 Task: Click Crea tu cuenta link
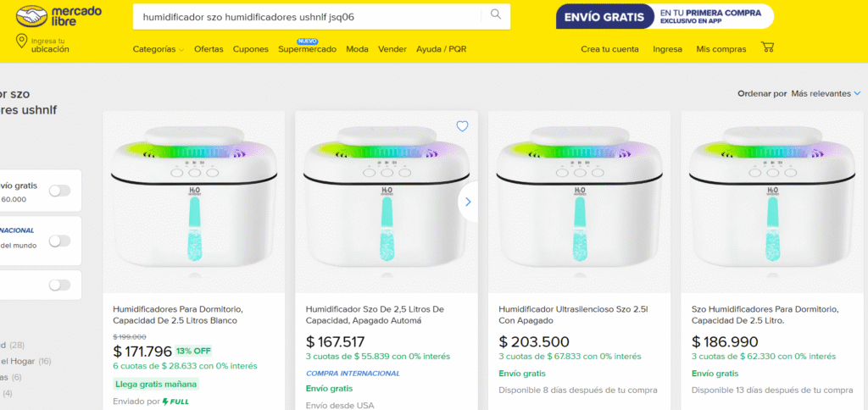click(x=609, y=49)
